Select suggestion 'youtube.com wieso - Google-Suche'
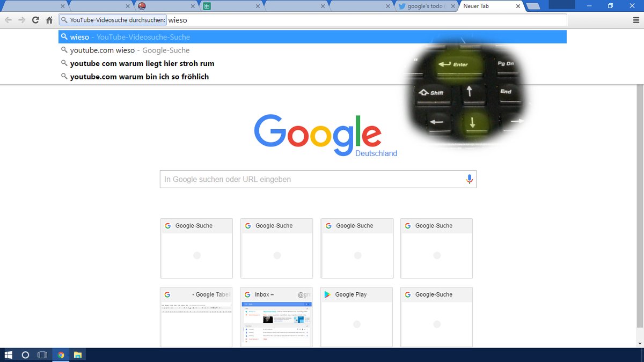The height and width of the screenshot is (362, 644). [312, 50]
